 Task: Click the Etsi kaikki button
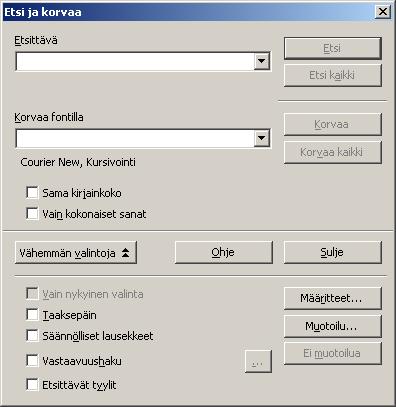pos(333,75)
